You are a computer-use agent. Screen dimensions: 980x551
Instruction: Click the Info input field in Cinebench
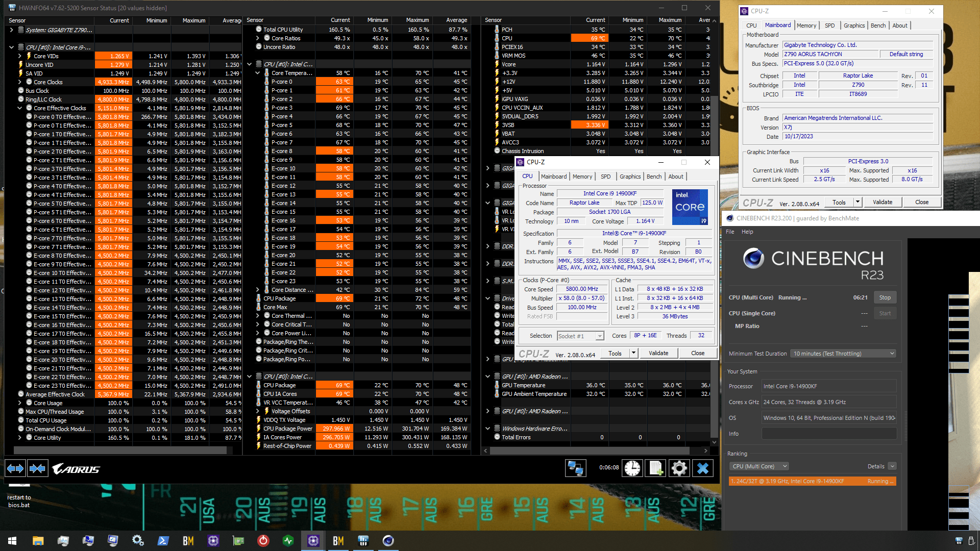[828, 434]
